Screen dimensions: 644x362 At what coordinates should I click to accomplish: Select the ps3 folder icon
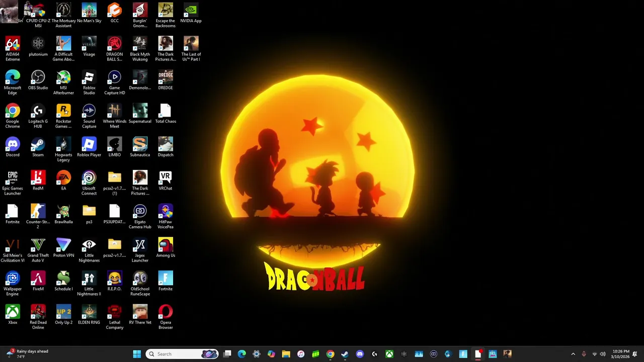tap(89, 215)
